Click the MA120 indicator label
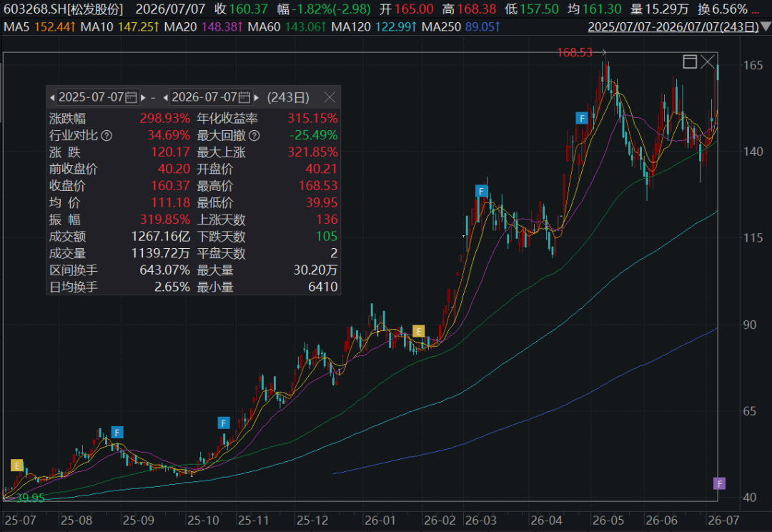This screenshot has height=532, width=772. coord(351,26)
